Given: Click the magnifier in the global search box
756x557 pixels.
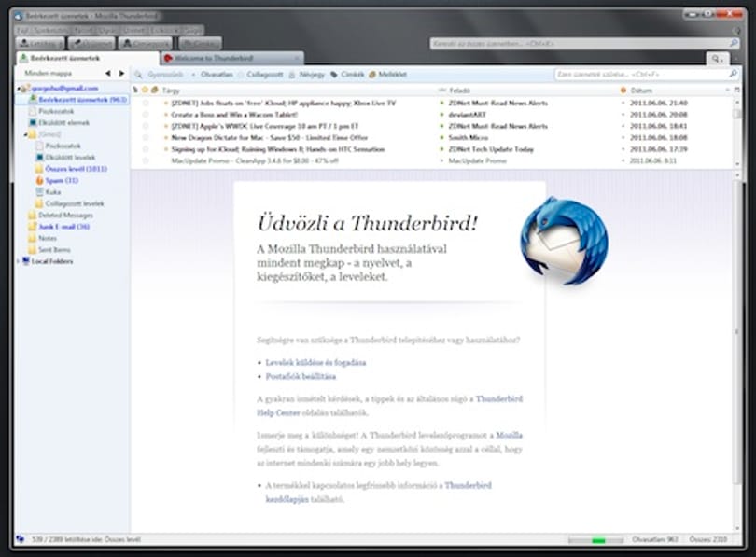Looking at the screenshot, I should point(734,43).
